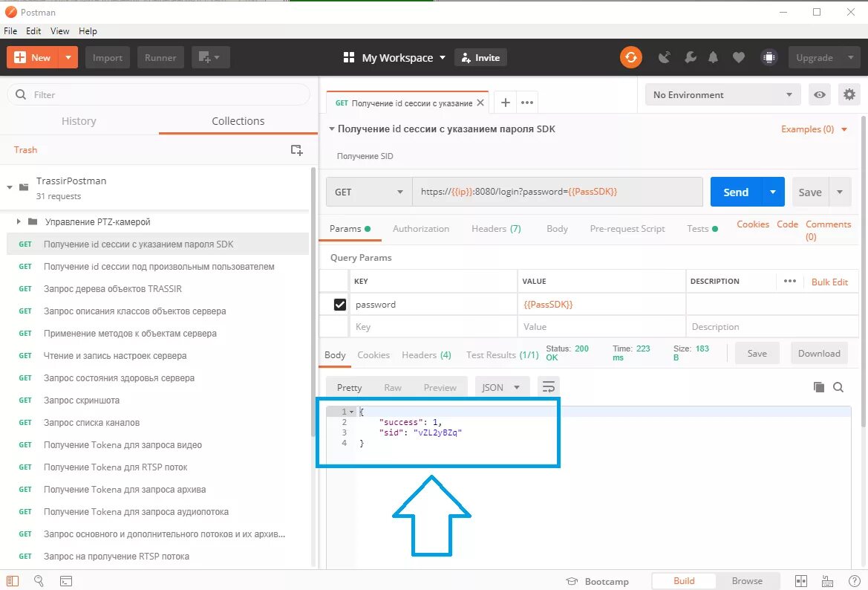
Task: Uncheck the password query parameter
Action: click(x=340, y=304)
